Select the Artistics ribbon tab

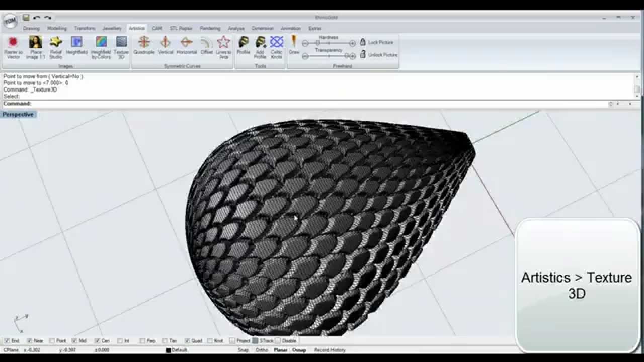click(136, 29)
